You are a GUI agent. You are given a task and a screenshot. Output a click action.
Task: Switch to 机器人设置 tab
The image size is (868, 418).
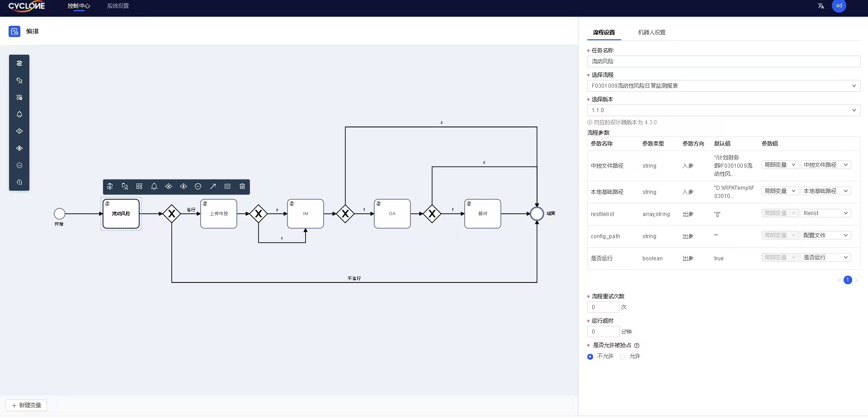[651, 33]
